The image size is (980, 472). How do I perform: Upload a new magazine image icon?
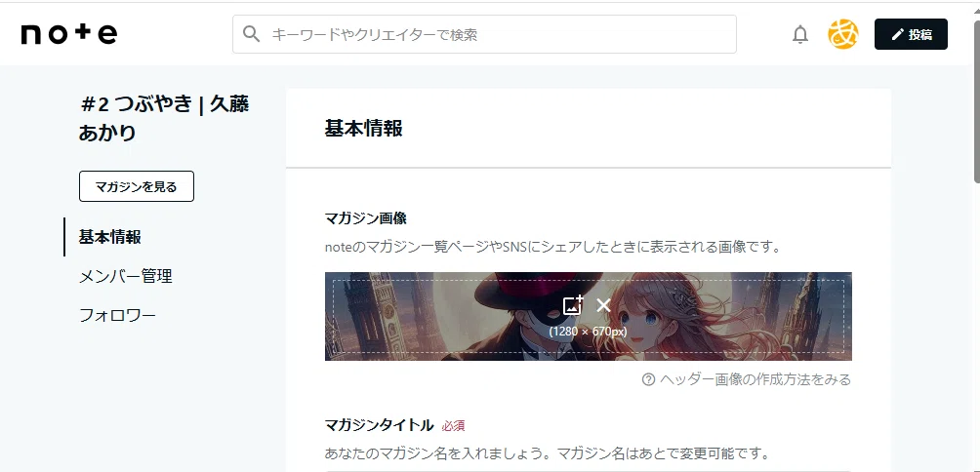pyautogui.click(x=573, y=305)
